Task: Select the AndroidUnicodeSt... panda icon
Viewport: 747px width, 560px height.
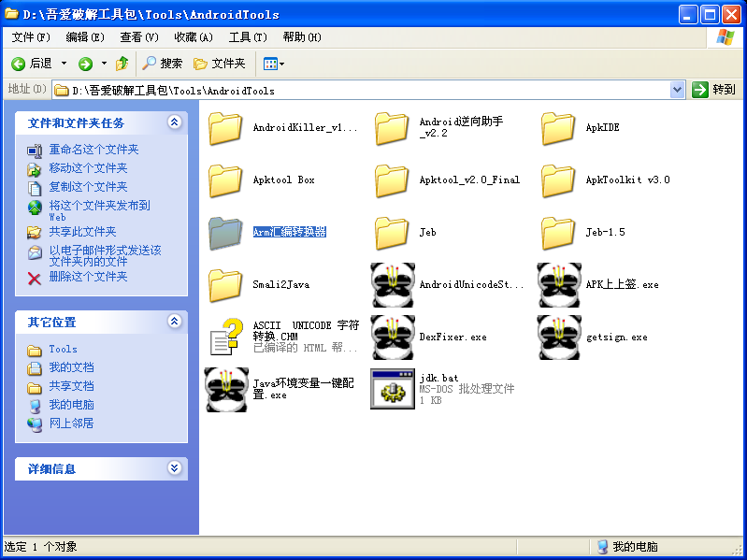Action: tap(393, 285)
